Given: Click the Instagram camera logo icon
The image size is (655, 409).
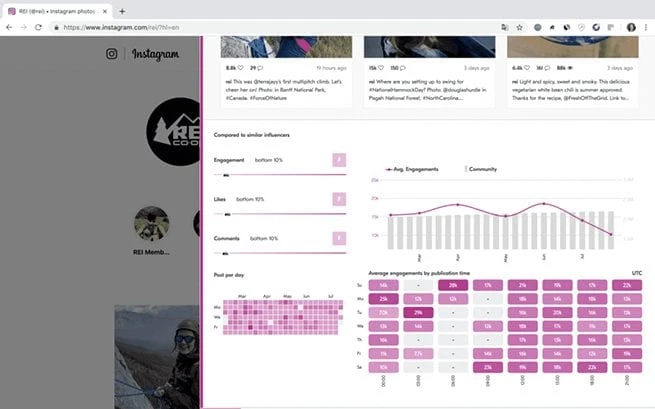Looking at the screenshot, I should tap(112, 55).
